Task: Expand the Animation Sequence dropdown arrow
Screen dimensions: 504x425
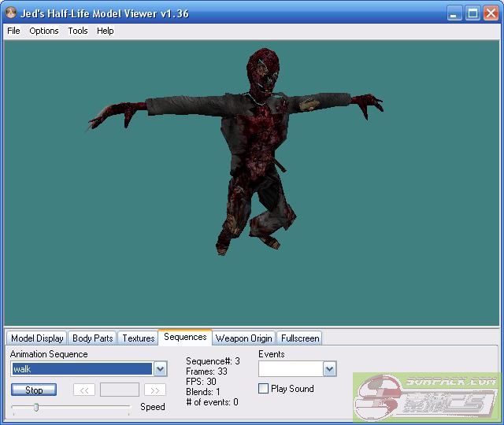Action: (x=160, y=369)
